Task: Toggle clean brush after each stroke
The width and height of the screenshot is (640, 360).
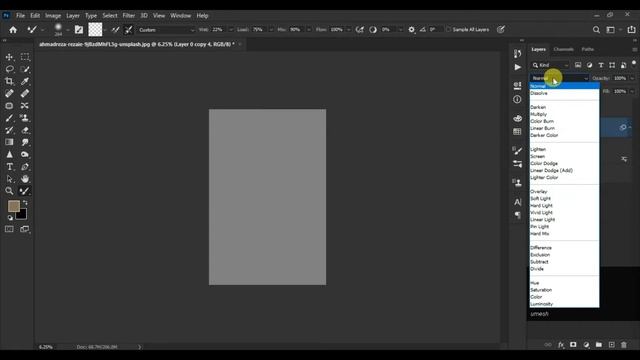Action: point(129,29)
